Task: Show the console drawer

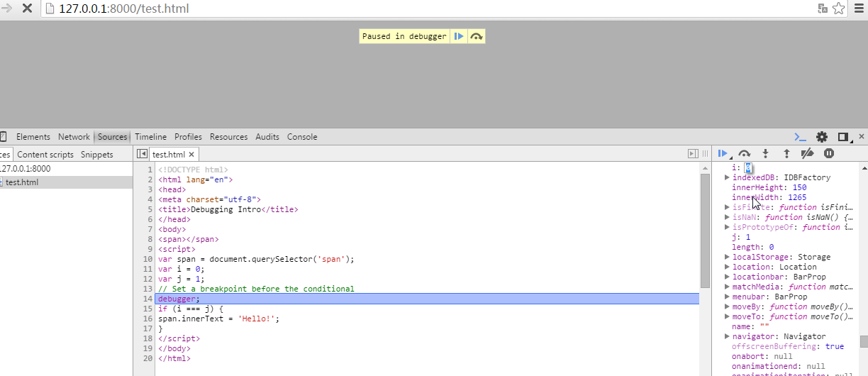Action: point(800,137)
